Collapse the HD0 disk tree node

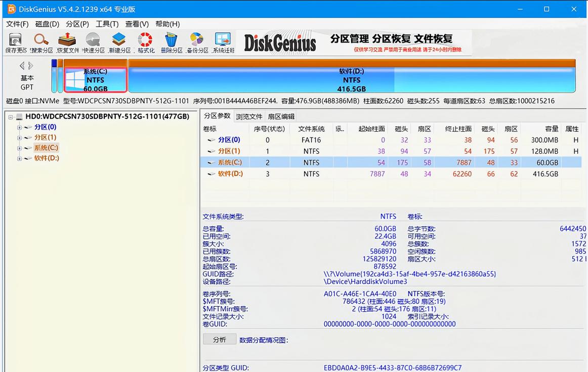point(11,117)
